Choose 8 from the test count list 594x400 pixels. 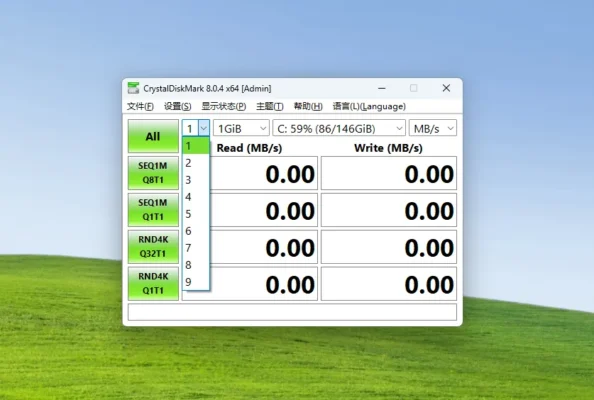(x=195, y=265)
